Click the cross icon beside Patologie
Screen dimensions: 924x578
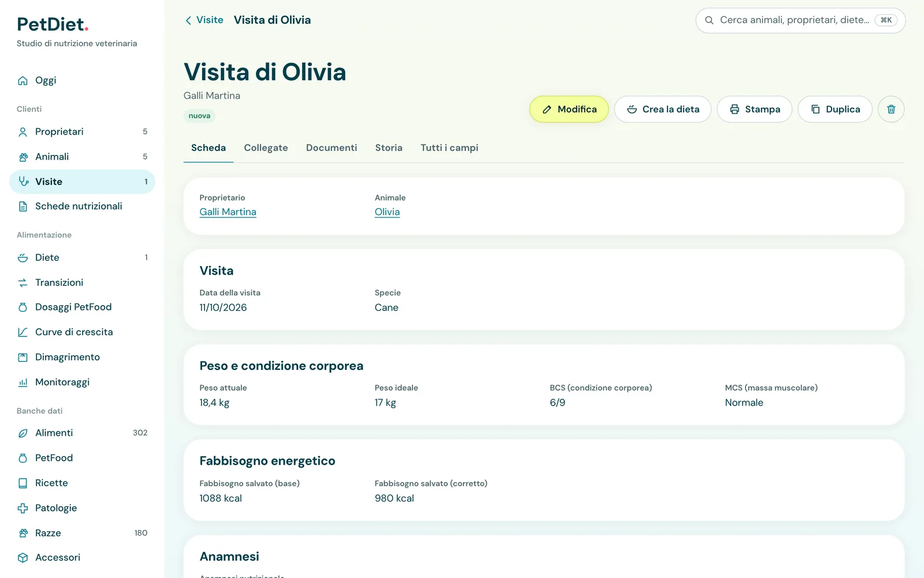tap(23, 508)
